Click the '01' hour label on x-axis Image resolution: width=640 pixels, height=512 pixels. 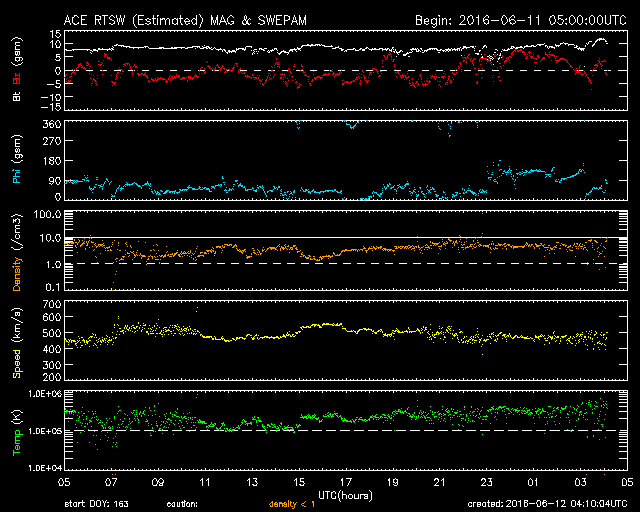click(533, 483)
